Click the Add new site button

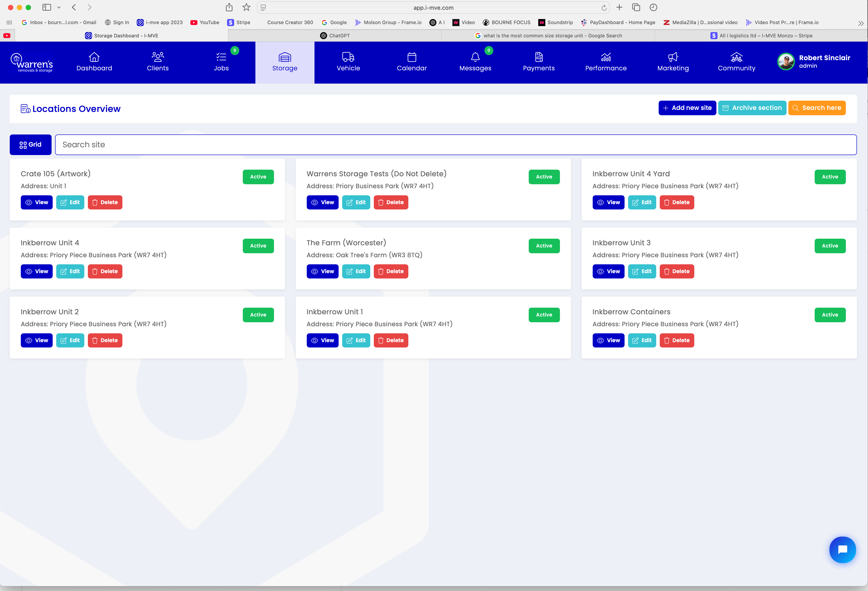687,108
